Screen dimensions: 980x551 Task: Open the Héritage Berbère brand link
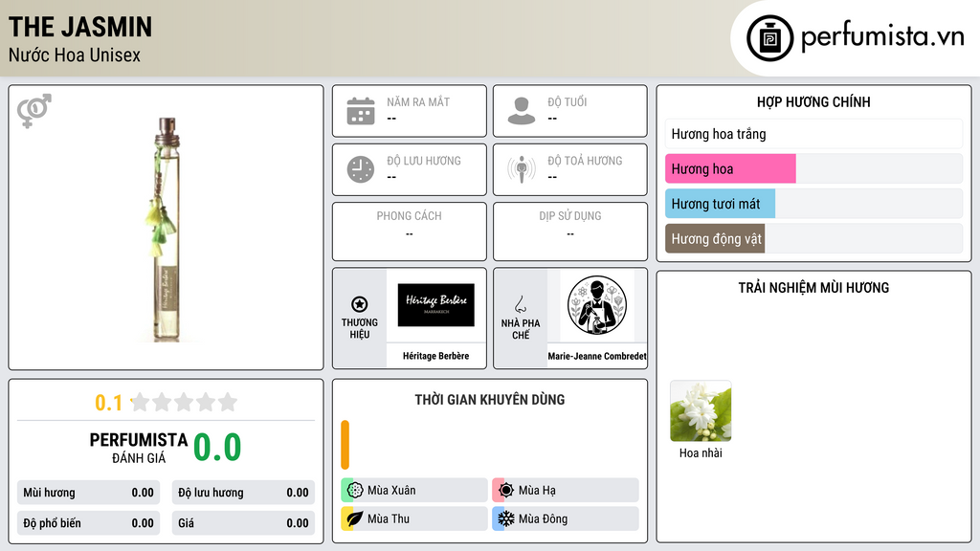(x=435, y=356)
